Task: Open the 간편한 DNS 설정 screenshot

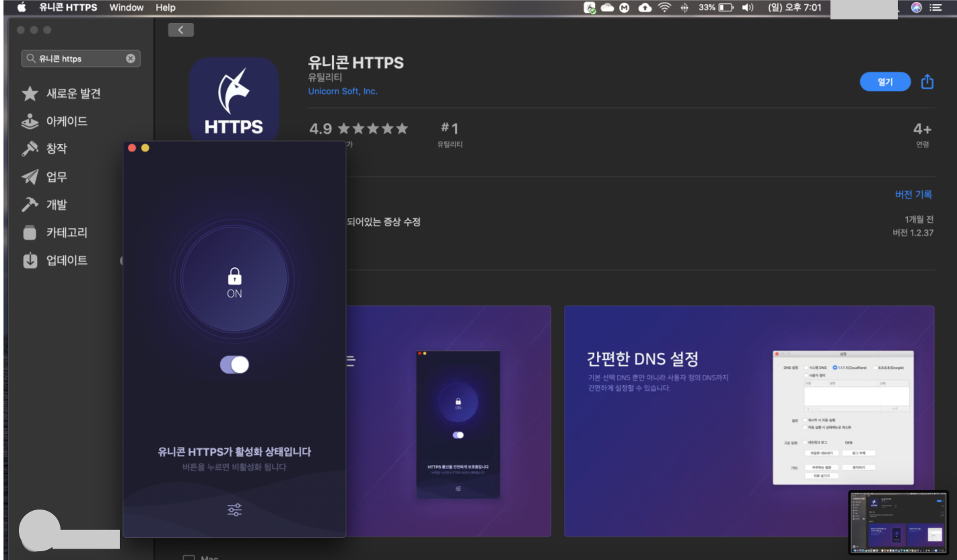Action: (749, 421)
